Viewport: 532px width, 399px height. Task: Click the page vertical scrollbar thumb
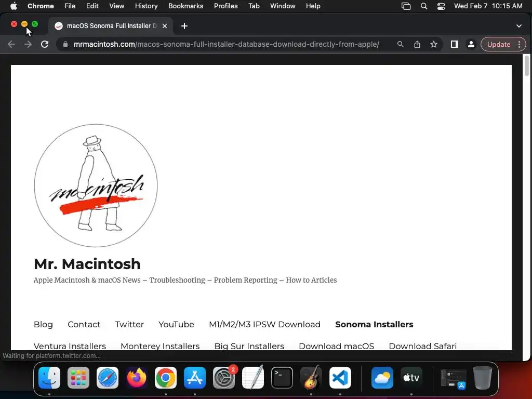[527, 66]
